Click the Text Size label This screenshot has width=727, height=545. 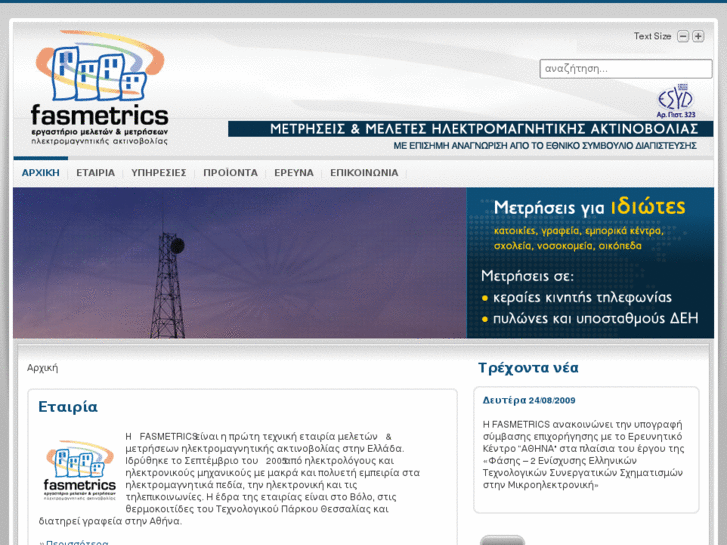(x=652, y=36)
